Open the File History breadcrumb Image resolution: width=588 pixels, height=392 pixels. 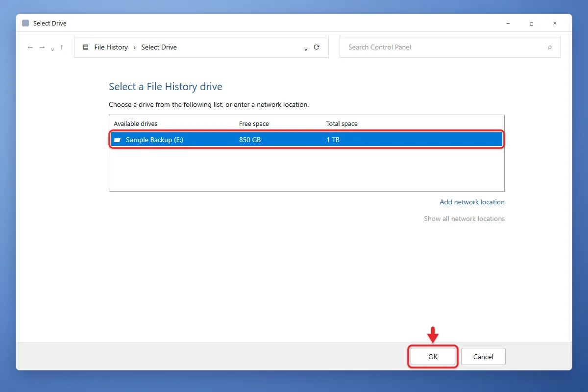[111, 47]
